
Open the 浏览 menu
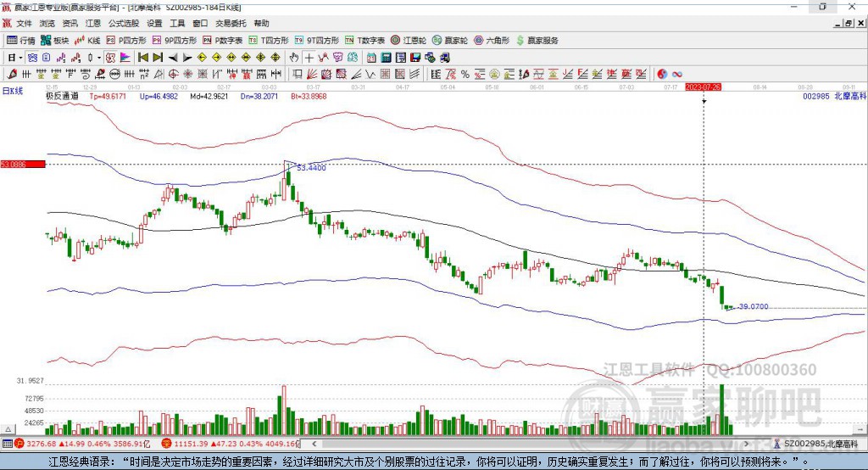point(47,23)
